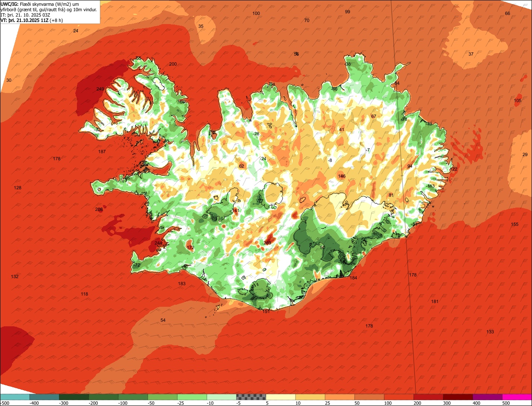
Task: Click the ocean value '187' in Breiðafjörður
Action: tap(102, 152)
